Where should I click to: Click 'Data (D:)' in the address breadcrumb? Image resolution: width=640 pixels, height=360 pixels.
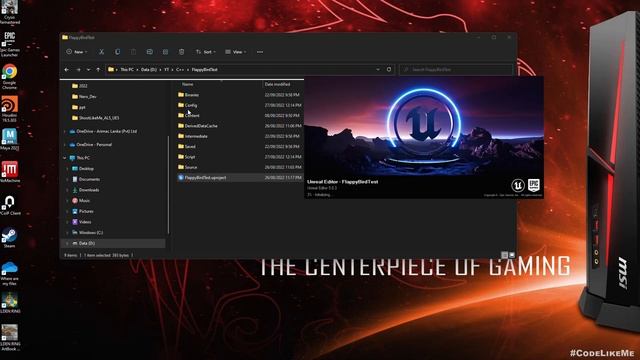[x=149, y=70]
